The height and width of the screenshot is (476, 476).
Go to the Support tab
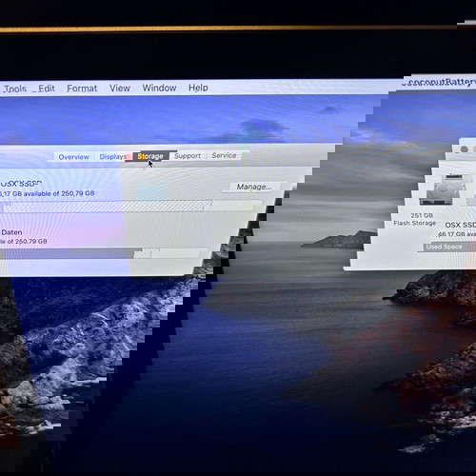(x=188, y=156)
